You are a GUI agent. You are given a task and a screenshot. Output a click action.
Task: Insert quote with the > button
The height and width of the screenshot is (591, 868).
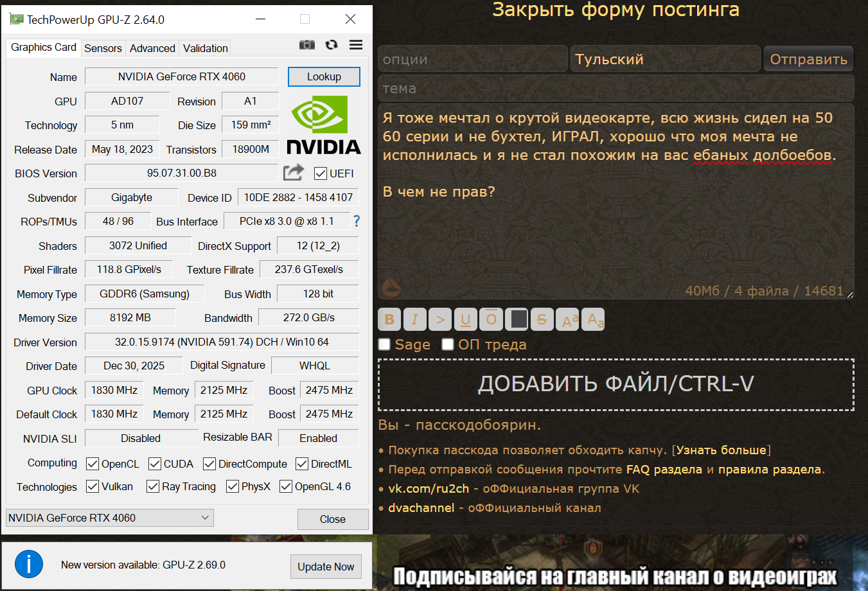[x=440, y=319]
